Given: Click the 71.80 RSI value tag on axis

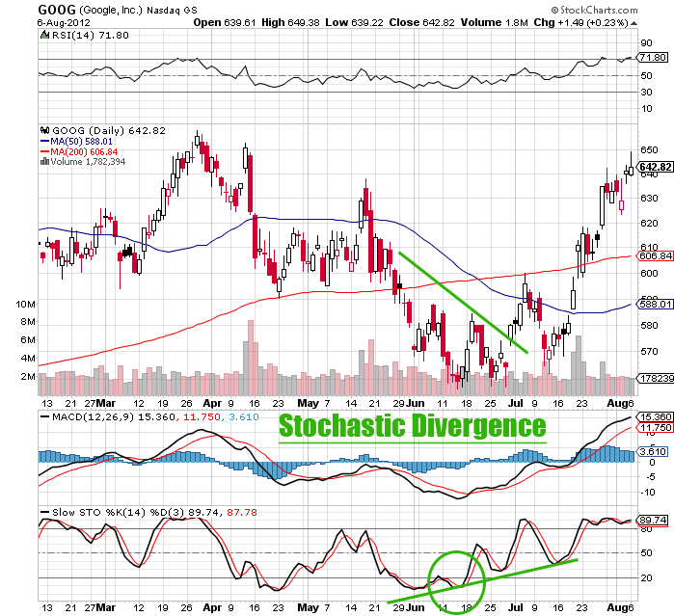Looking at the screenshot, I should pos(653,58).
